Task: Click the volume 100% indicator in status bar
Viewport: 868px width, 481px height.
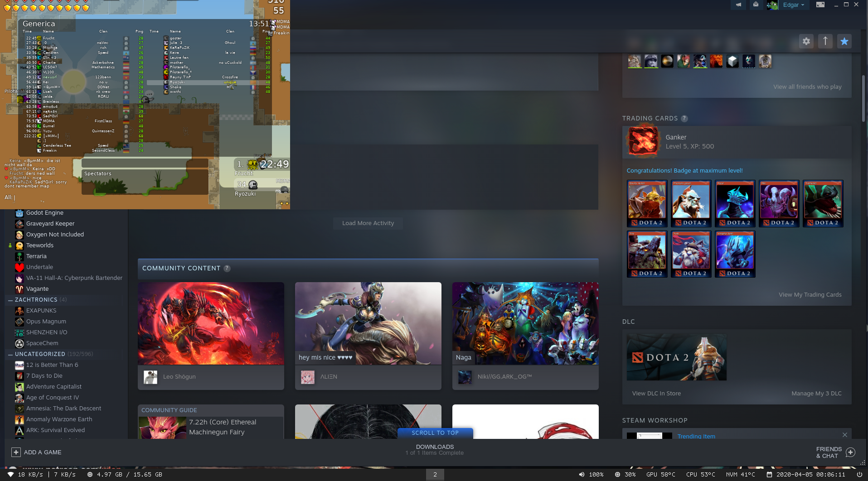Action: pyautogui.click(x=591, y=475)
